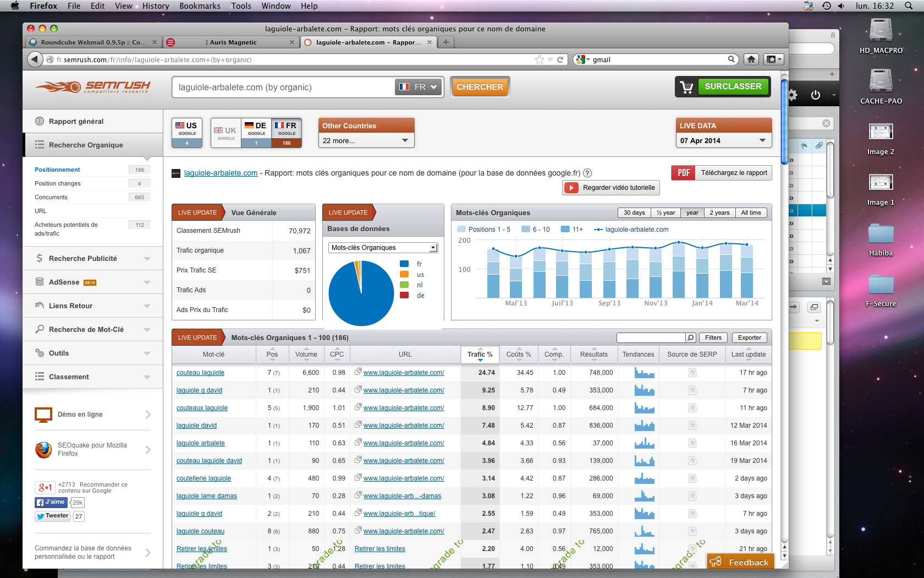The height and width of the screenshot is (578, 924).
Task: Click the Démo en ligne monitor icon
Action: (43, 415)
